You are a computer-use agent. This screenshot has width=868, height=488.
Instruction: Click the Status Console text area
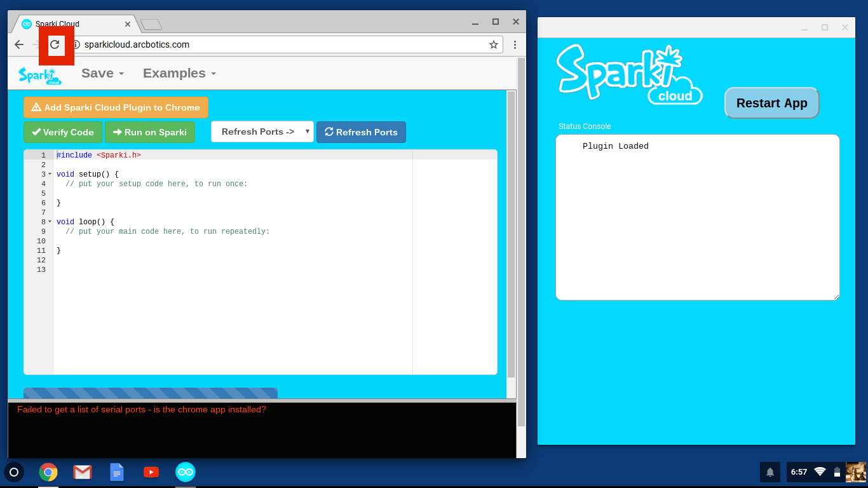698,217
